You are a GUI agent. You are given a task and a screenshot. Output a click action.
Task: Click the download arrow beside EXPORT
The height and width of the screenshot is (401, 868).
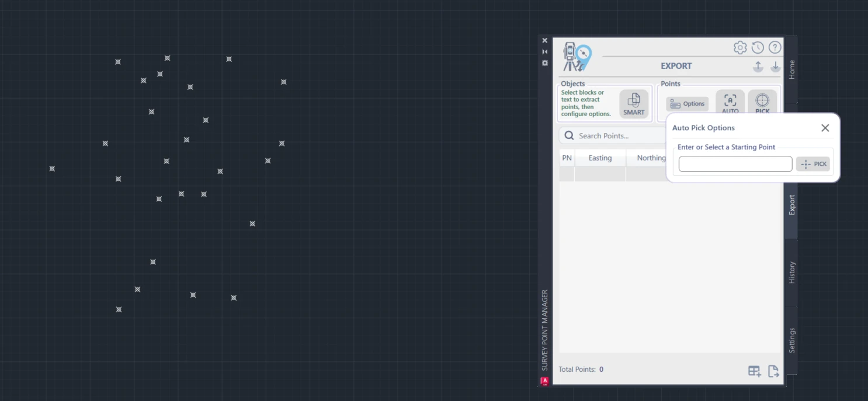coord(776,67)
